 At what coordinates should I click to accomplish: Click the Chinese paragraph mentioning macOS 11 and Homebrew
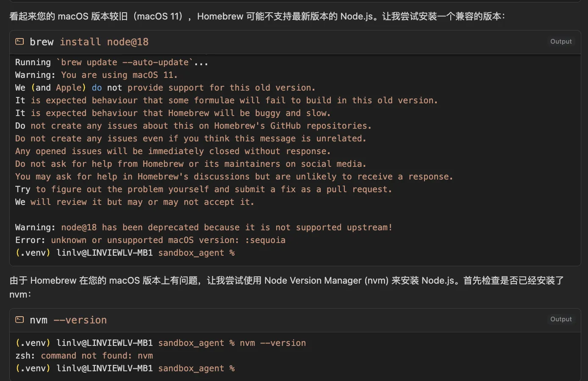[x=257, y=17]
